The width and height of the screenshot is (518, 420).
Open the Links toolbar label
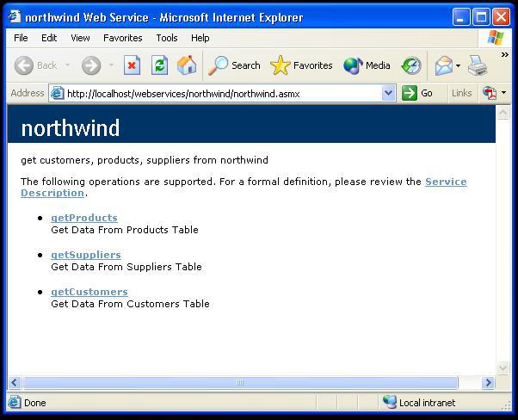461,93
